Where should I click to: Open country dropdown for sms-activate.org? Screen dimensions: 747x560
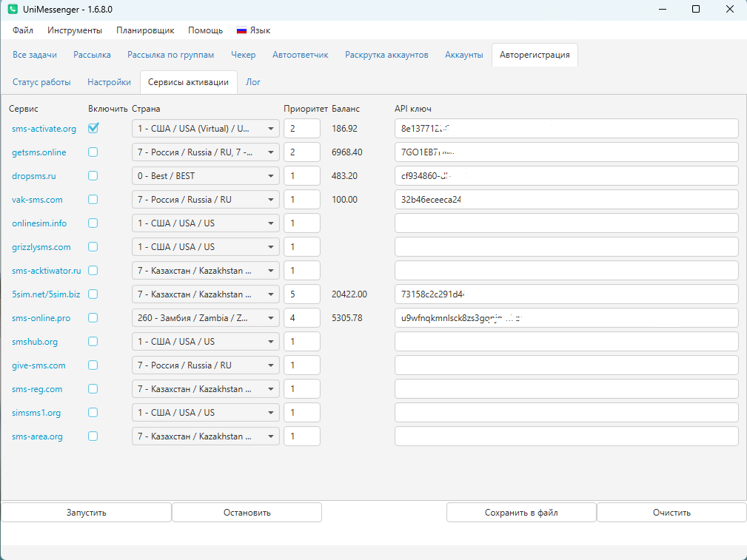[x=205, y=129]
